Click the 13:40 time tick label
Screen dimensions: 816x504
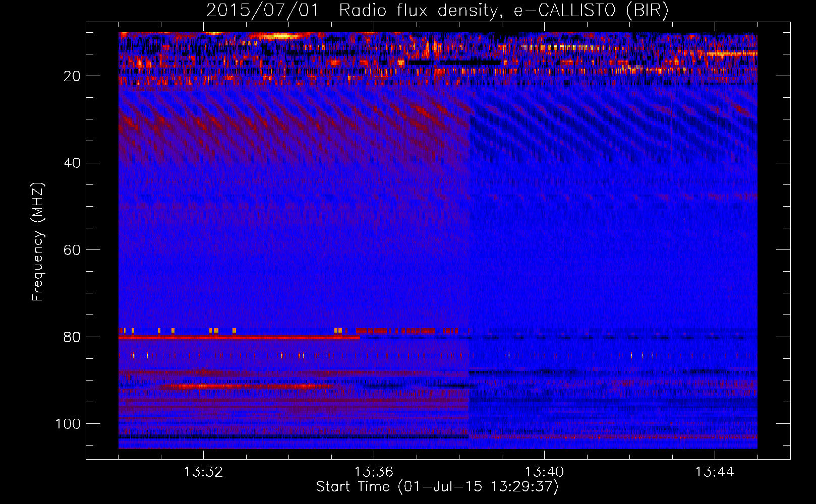(544, 472)
